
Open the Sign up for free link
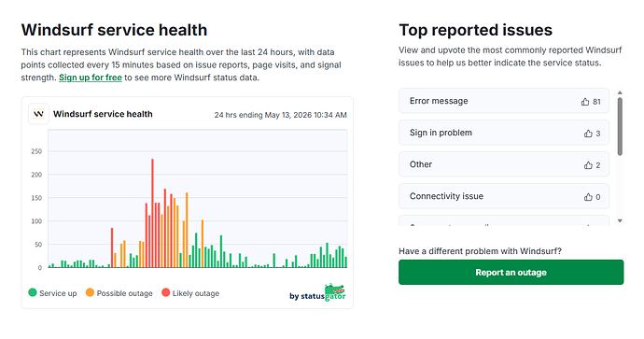click(x=91, y=78)
